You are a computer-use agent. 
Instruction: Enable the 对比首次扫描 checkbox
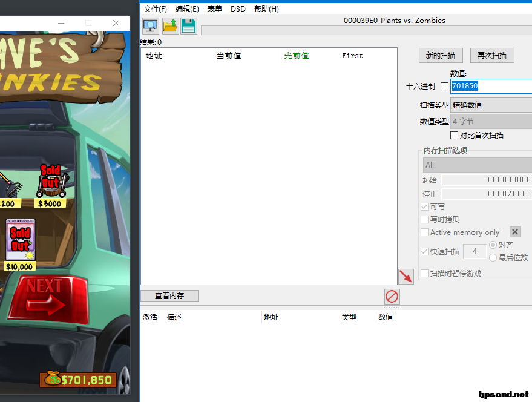coord(454,136)
